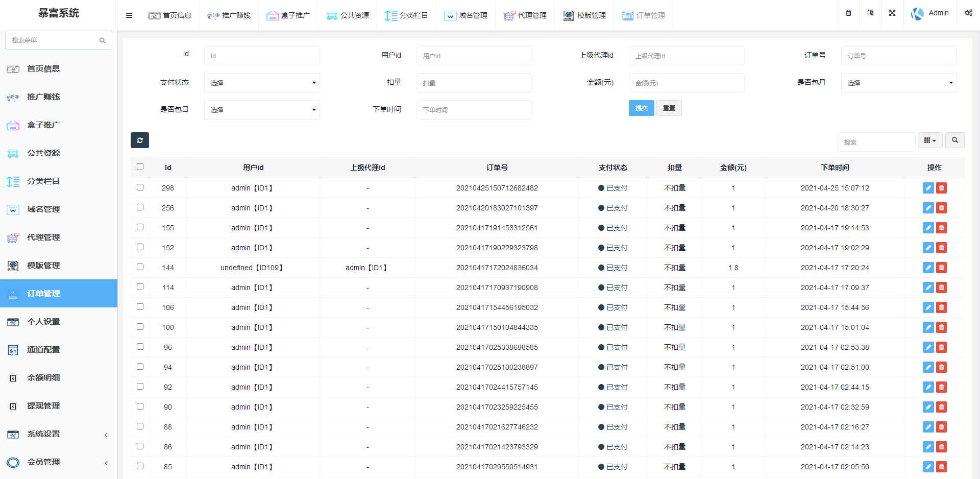Click the fullscreen icon at top right

892,13
